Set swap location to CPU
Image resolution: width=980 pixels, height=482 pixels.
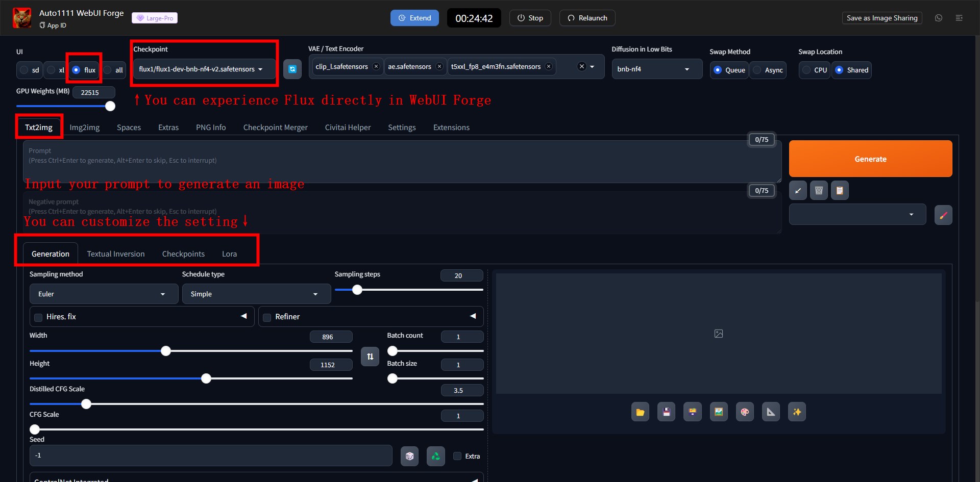[x=815, y=70]
